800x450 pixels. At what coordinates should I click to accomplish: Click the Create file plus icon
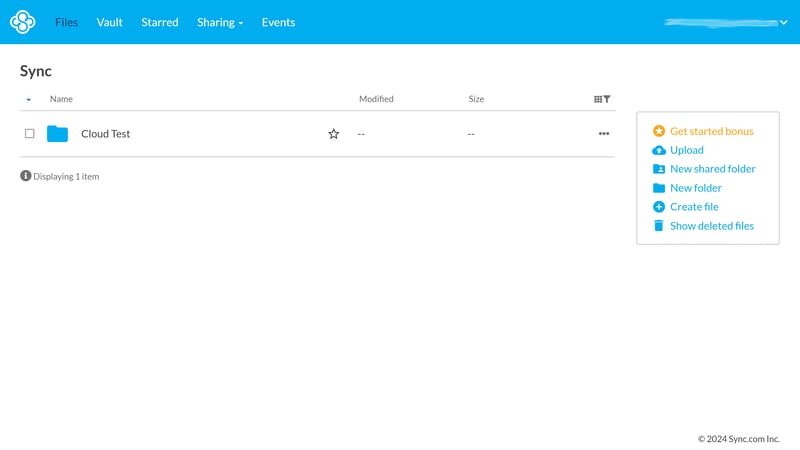(658, 207)
